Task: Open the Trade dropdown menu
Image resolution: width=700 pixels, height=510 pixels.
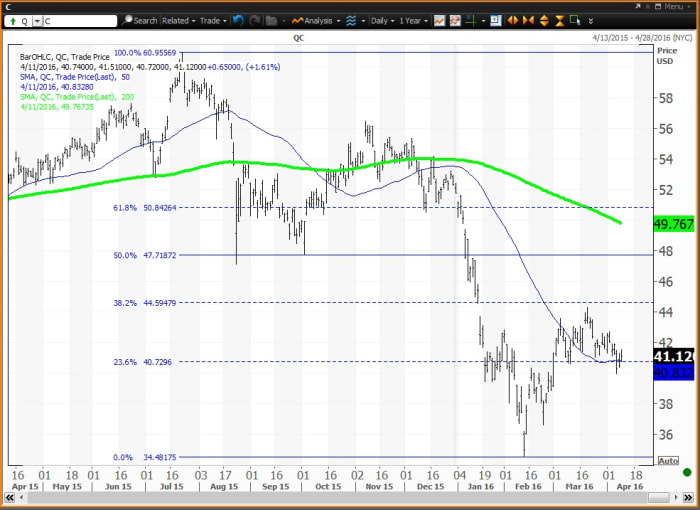Action: pyautogui.click(x=213, y=20)
